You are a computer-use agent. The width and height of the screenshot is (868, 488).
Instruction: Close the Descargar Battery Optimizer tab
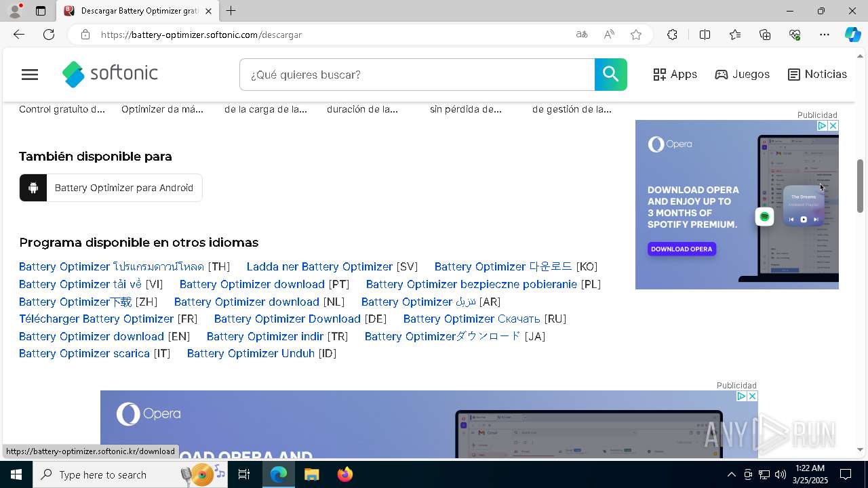(x=208, y=11)
